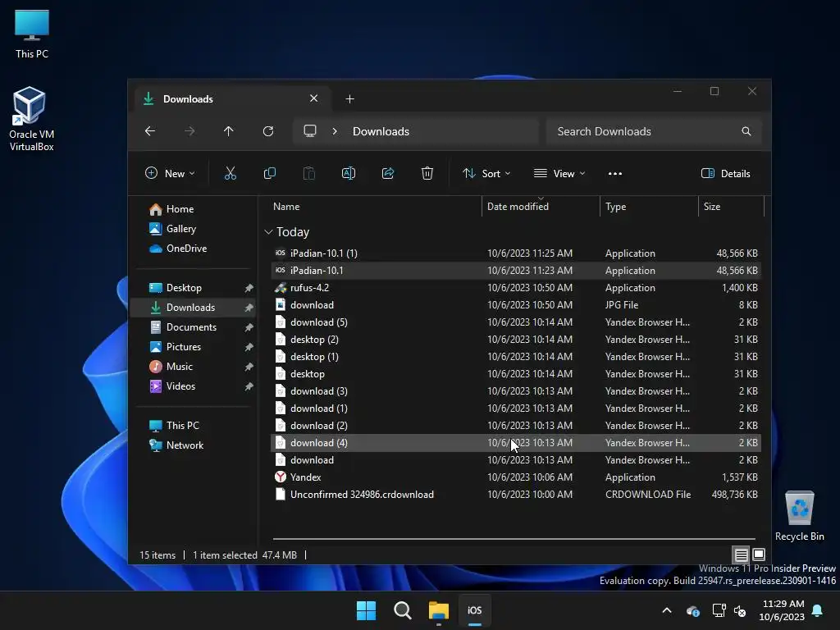Click the forward navigation arrow
This screenshot has width=840, height=630.
(x=189, y=131)
